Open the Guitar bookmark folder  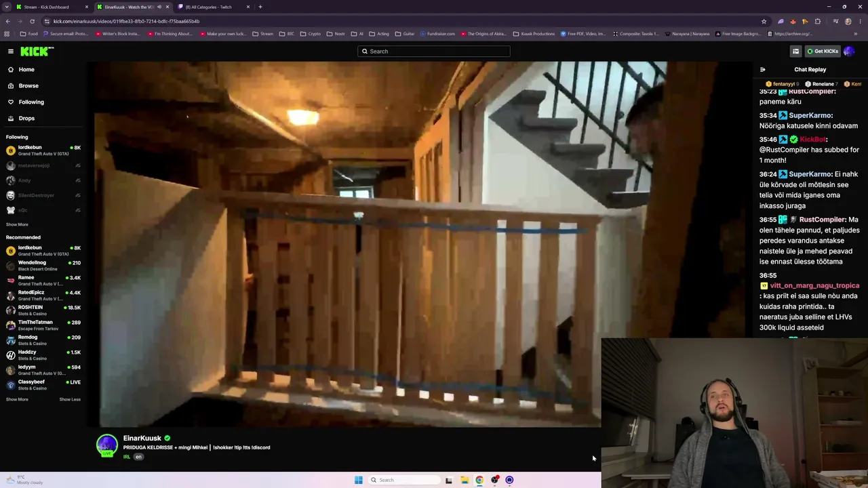tap(405, 34)
